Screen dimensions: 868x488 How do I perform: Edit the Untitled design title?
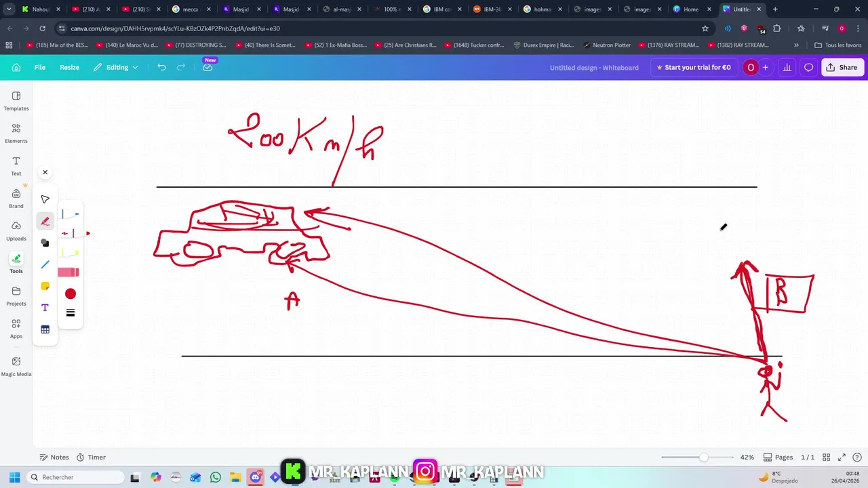pyautogui.click(x=594, y=68)
